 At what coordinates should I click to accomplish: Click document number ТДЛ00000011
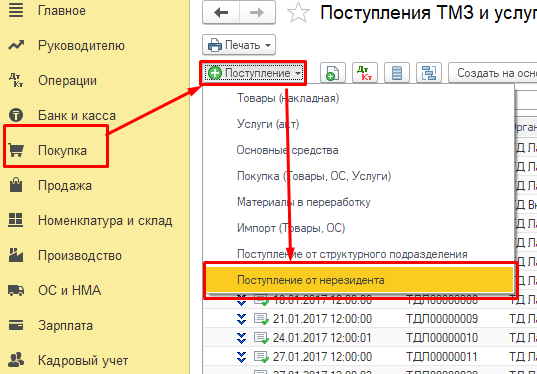442,357
